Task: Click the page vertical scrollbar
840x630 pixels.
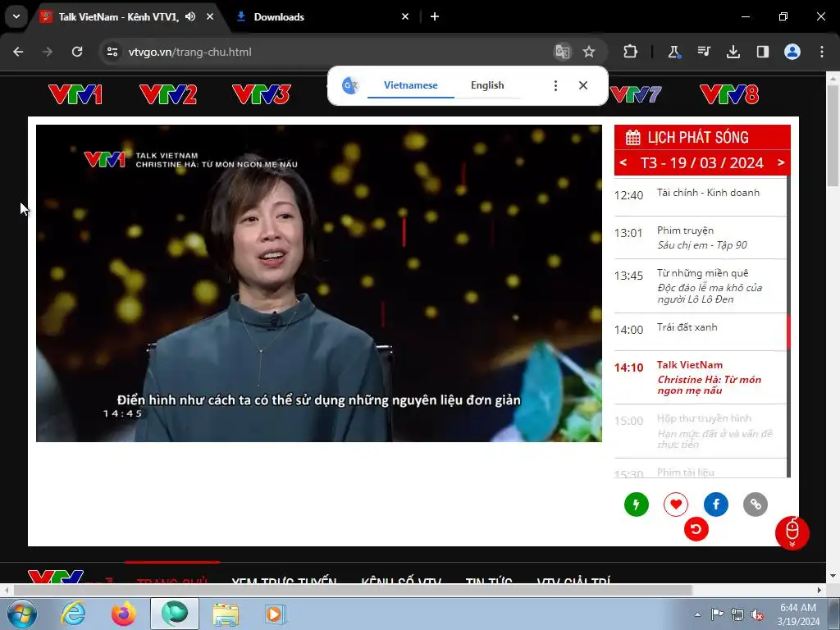Action: pos(833,134)
